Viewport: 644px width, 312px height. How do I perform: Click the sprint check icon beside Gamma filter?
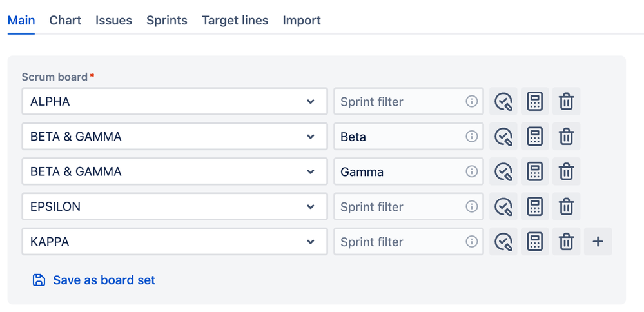click(x=503, y=171)
